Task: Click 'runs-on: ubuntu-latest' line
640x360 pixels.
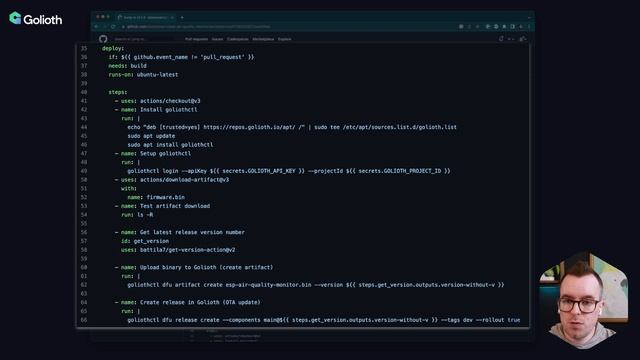Action: coord(143,75)
